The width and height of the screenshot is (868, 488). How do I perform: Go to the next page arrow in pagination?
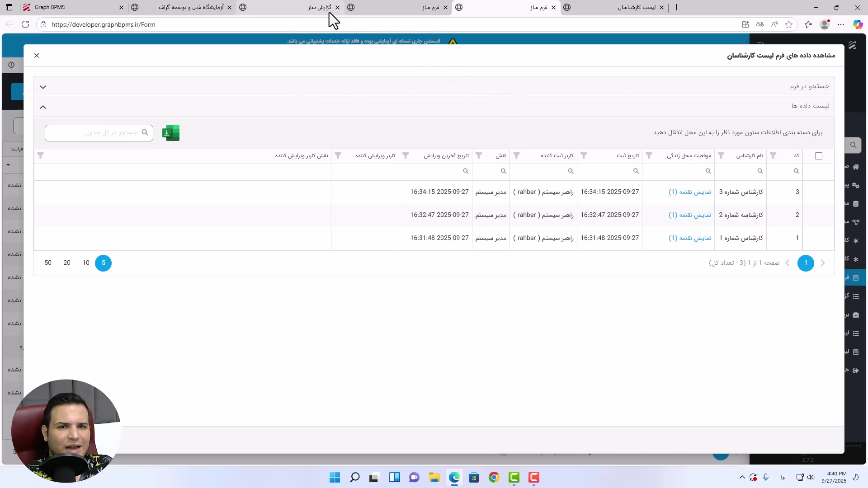pos(788,263)
